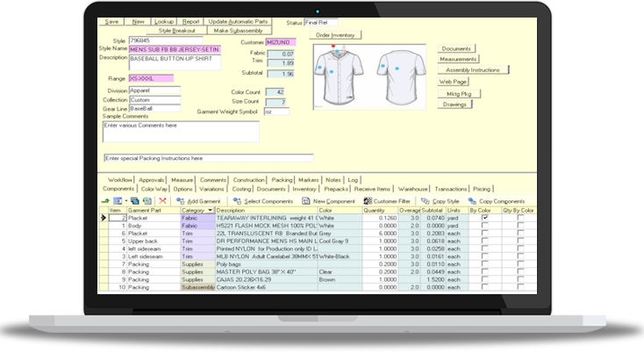Click the New Component icon

pos(306,201)
